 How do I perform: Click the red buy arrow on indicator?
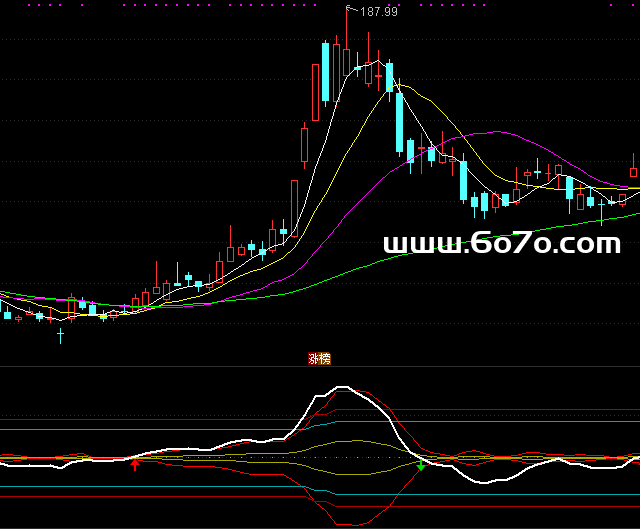(x=135, y=463)
